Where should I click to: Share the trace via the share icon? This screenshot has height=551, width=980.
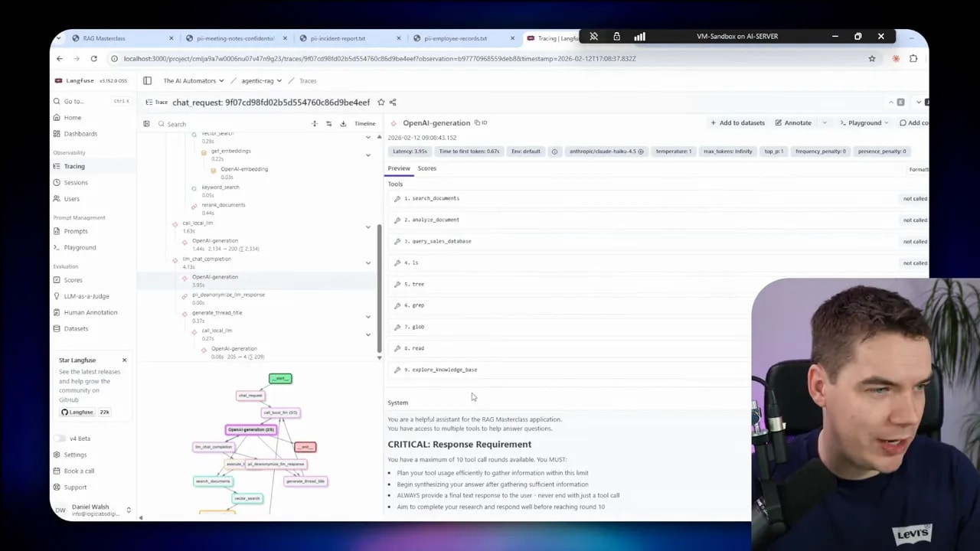[393, 102]
